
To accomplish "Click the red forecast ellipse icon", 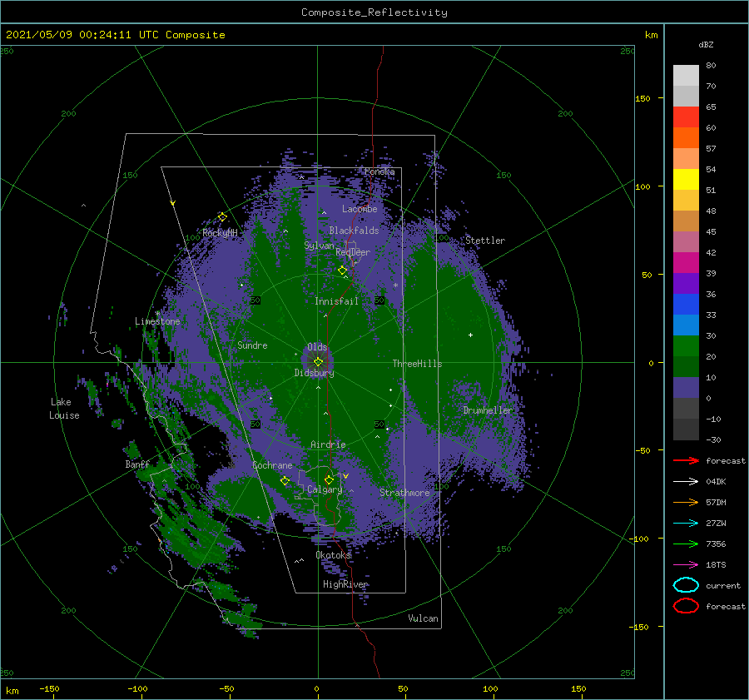I will (x=686, y=606).
